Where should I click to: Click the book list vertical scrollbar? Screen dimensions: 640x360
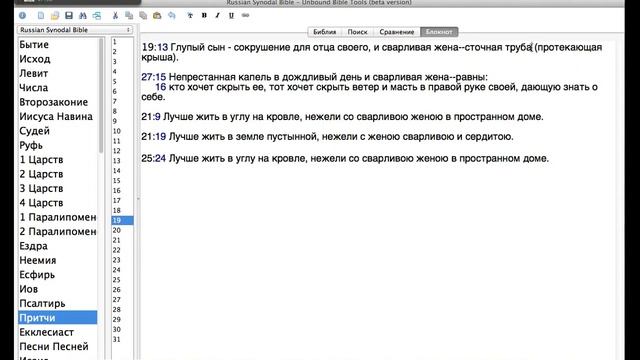101,96
